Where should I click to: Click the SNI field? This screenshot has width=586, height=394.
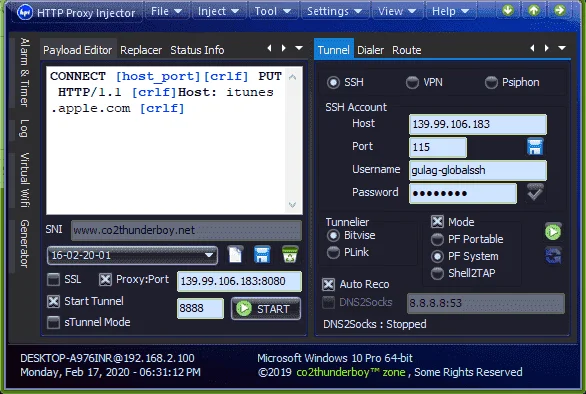click(186, 230)
